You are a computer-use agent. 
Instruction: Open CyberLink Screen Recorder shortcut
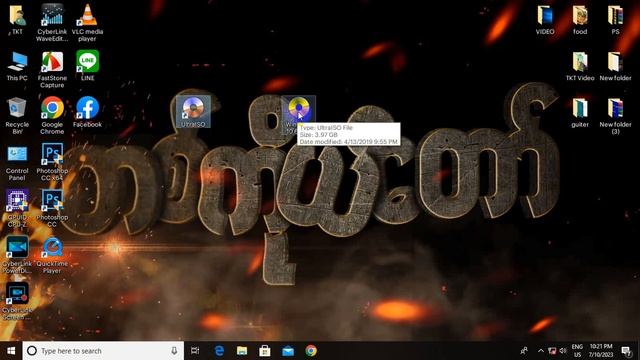tap(17, 301)
